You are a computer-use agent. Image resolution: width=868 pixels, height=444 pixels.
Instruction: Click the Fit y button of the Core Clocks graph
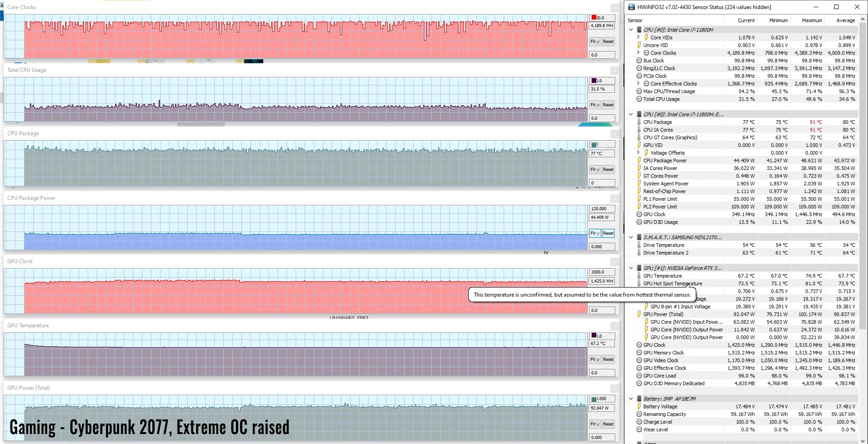[x=595, y=42]
